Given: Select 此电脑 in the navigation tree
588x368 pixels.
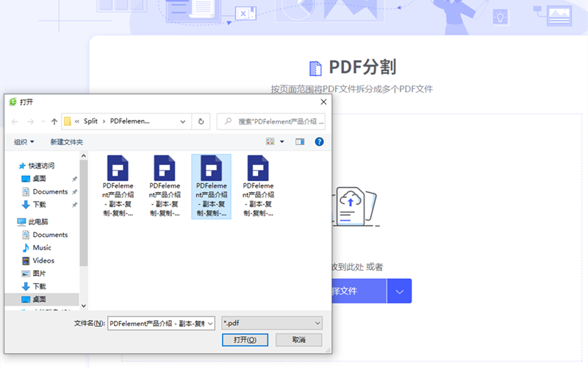Looking at the screenshot, I should [x=37, y=222].
